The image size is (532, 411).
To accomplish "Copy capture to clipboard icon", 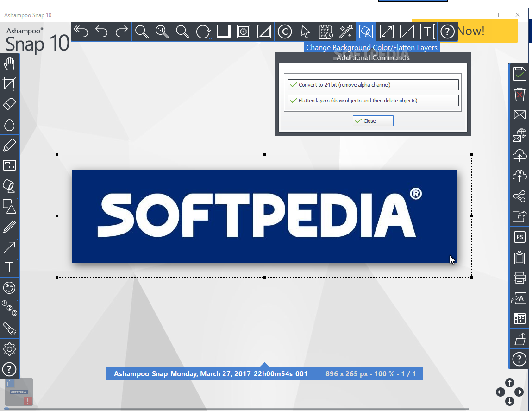I will coord(519,257).
